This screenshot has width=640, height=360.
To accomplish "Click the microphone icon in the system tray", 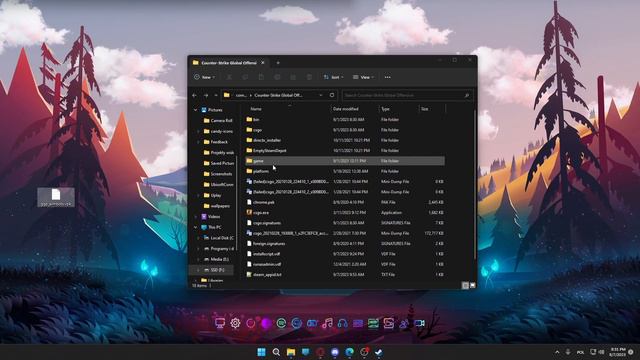I will (x=568, y=352).
